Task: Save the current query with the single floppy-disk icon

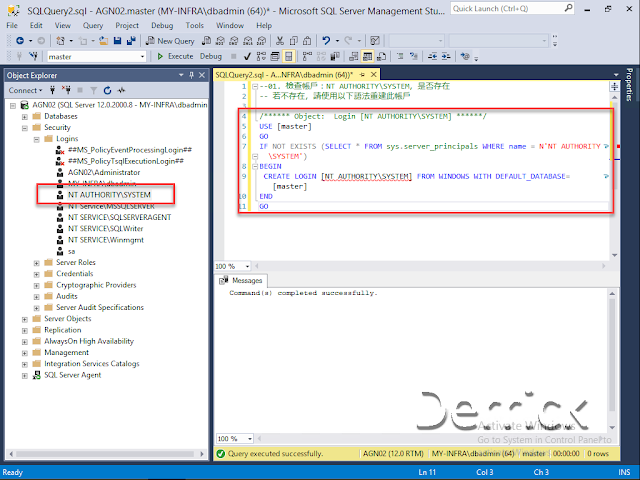Action: coord(118,41)
